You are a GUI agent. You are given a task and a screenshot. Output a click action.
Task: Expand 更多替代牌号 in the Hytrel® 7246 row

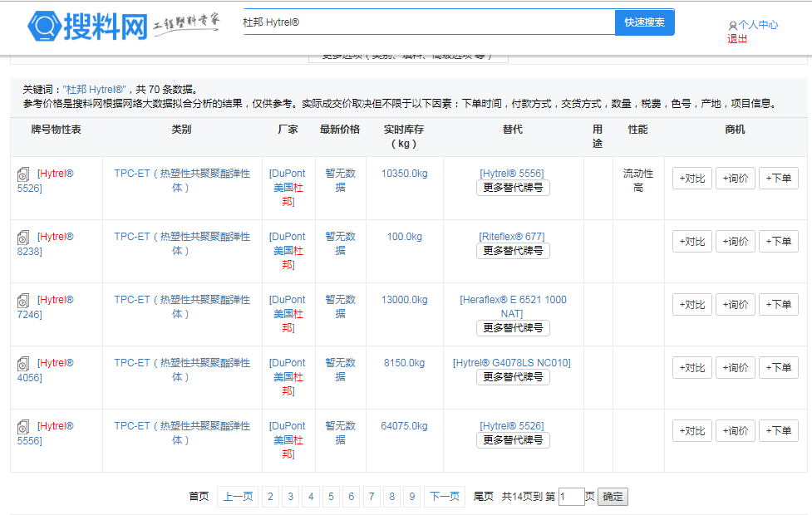coord(513,328)
